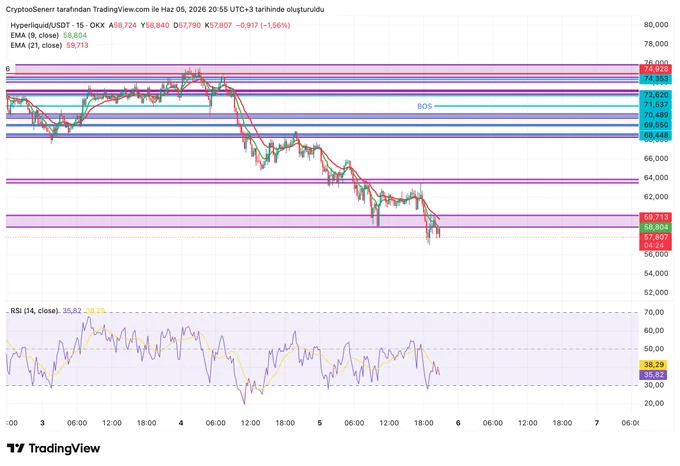Image resolution: width=680 pixels, height=466 pixels.
Task: Click the 69,550 price level label
Action: (655, 125)
